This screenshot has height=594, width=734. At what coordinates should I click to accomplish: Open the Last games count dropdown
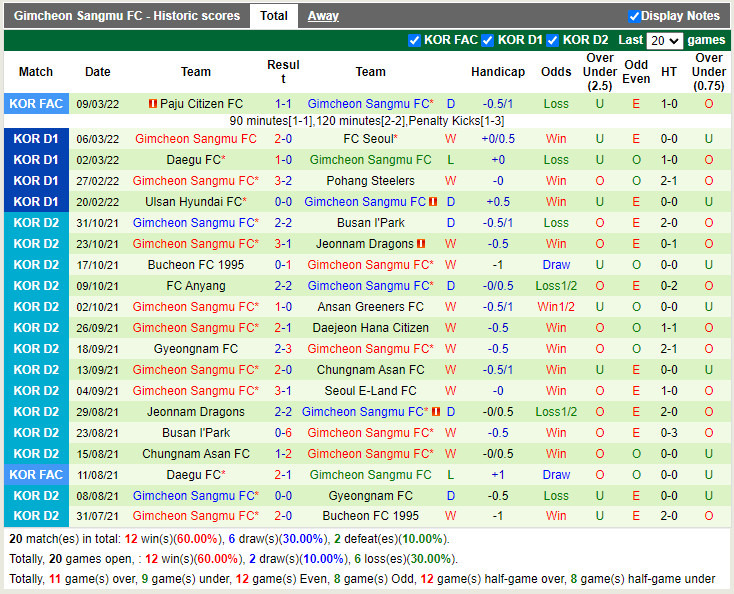click(x=664, y=41)
